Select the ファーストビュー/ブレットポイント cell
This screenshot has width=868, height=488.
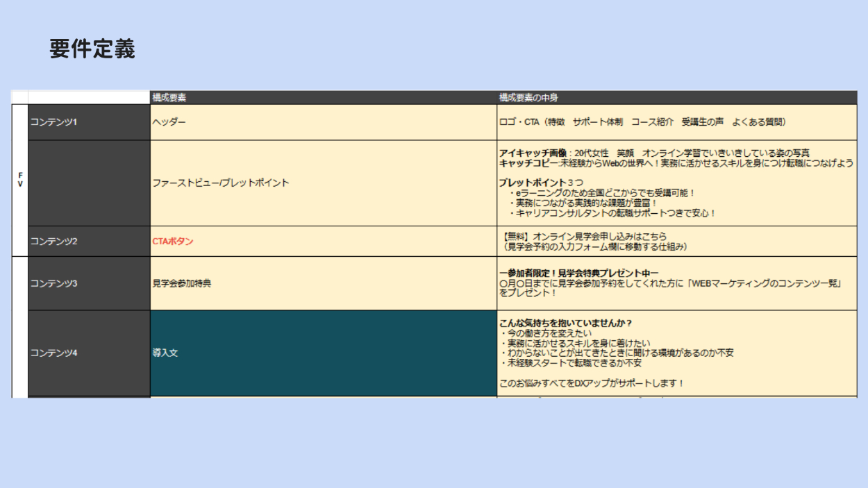click(x=221, y=183)
